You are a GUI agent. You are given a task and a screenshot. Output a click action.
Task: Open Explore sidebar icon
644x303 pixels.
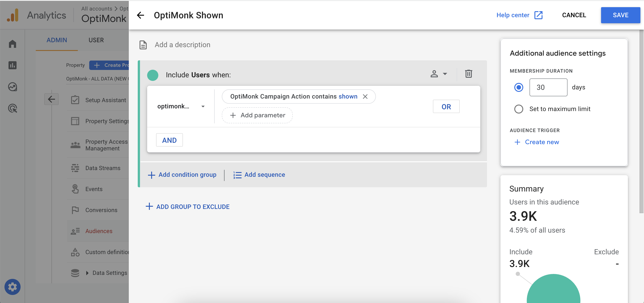pyautogui.click(x=13, y=87)
